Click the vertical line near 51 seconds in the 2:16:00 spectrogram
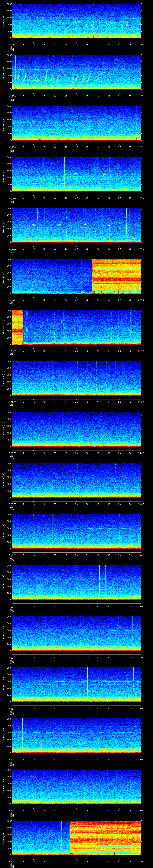The width and height of the screenshot is (153, 868). (x=121, y=121)
